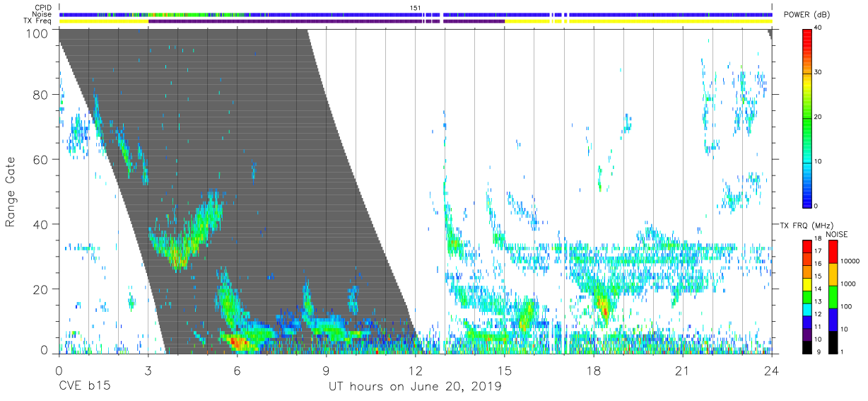Click the 100 tick on Range Gate axis
The height and width of the screenshot is (401, 868).
(38, 33)
